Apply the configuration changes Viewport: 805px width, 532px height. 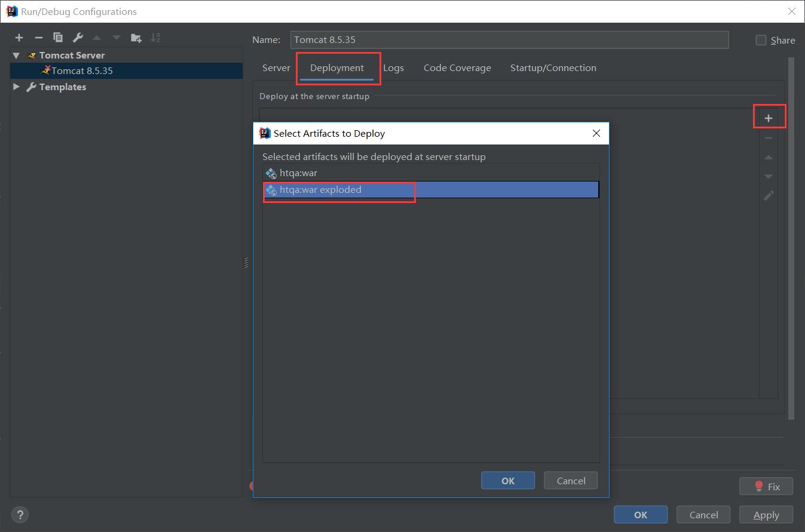click(x=766, y=515)
